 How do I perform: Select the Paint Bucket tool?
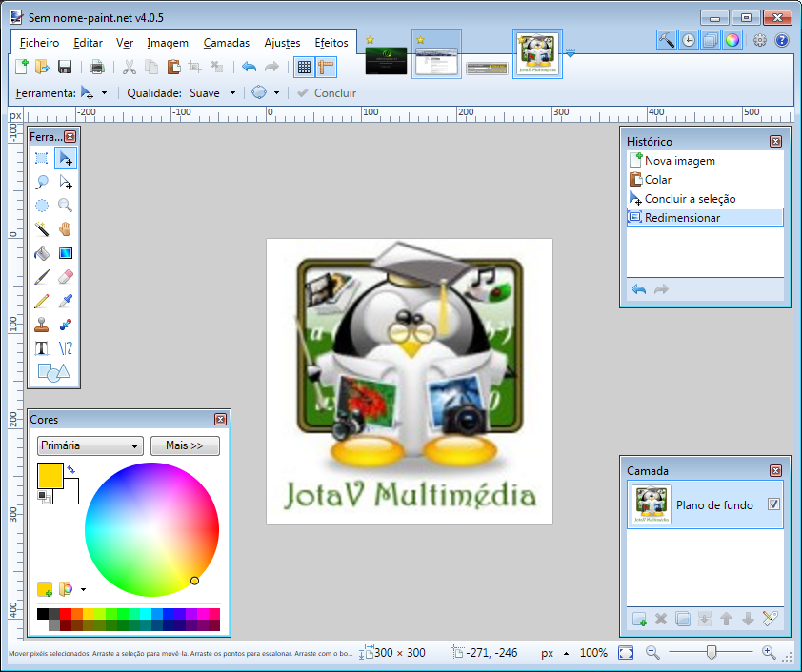point(42,252)
